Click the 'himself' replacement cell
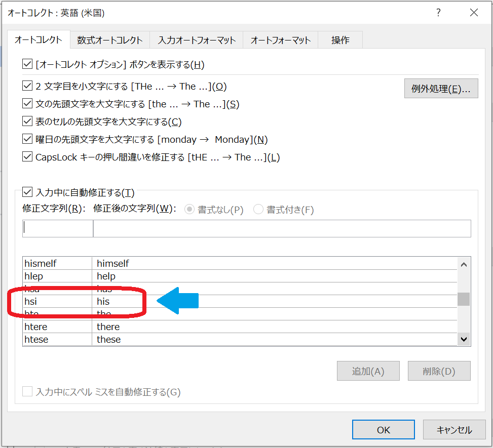The height and width of the screenshot is (448, 493). point(275,263)
